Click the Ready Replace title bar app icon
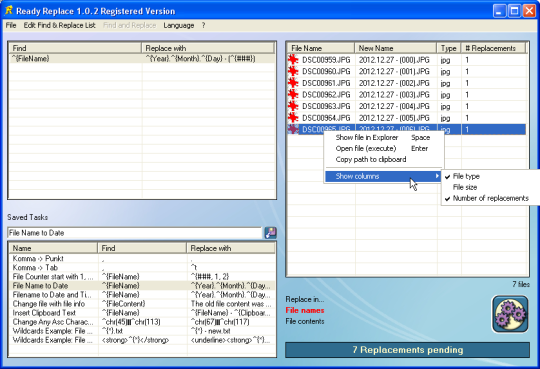The image size is (540, 369). coord(9,10)
